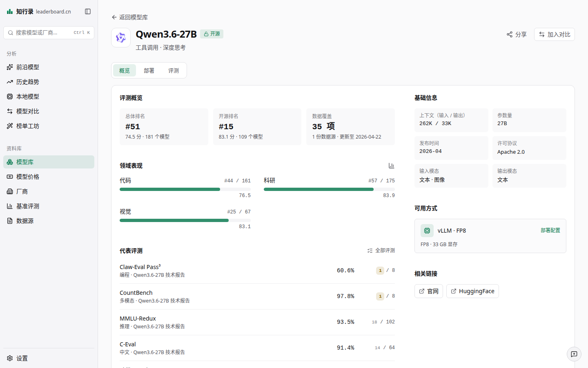Click the vLLM · FP8 chip icon
Viewport: 588px width, 368px height.
[x=427, y=231]
